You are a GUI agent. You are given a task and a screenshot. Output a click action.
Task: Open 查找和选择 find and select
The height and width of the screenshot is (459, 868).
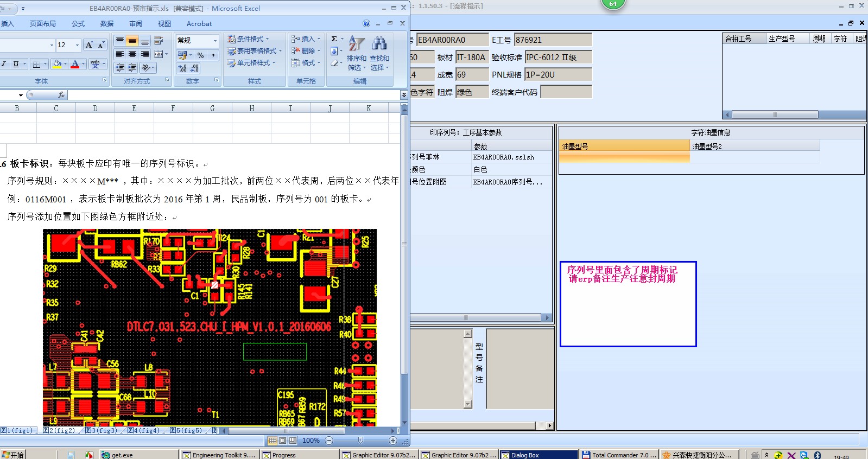379,53
